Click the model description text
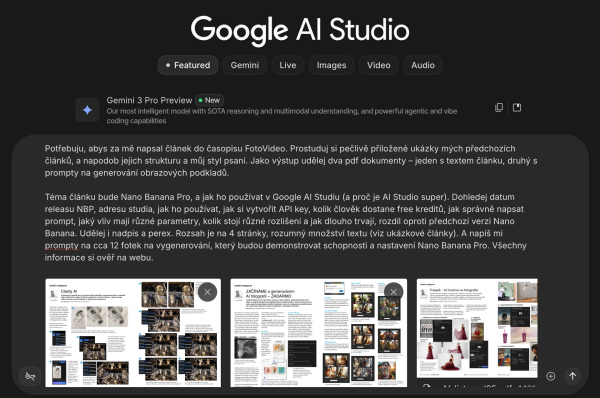 point(282,116)
